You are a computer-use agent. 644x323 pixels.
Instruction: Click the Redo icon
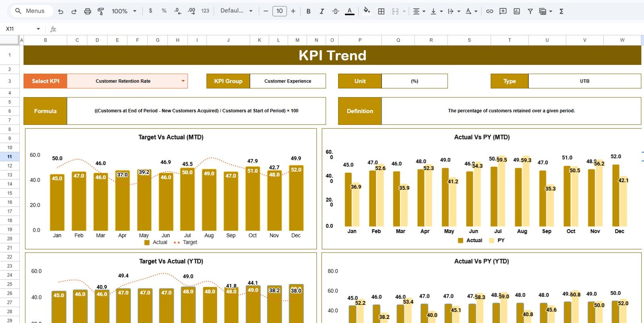(x=74, y=11)
